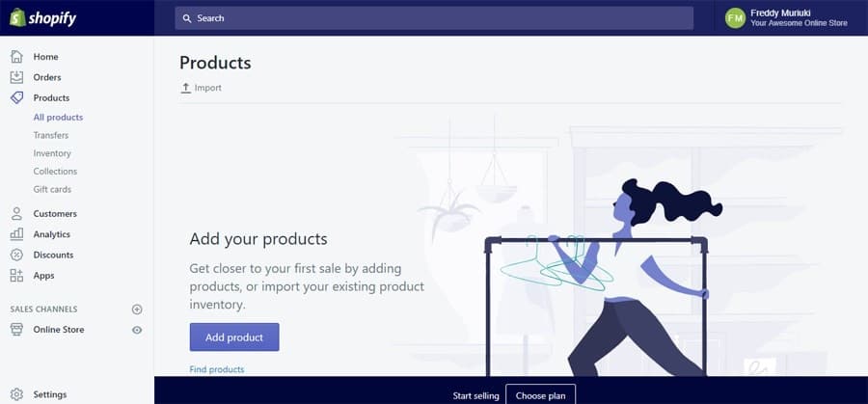Go to Collections in the sidebar

(55, 172)
